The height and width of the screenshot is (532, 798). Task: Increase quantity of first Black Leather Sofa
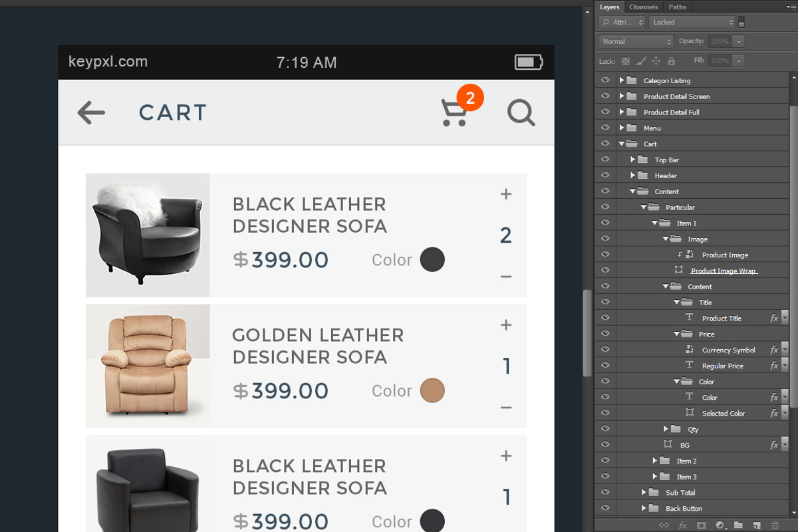(x=506, y=194)
